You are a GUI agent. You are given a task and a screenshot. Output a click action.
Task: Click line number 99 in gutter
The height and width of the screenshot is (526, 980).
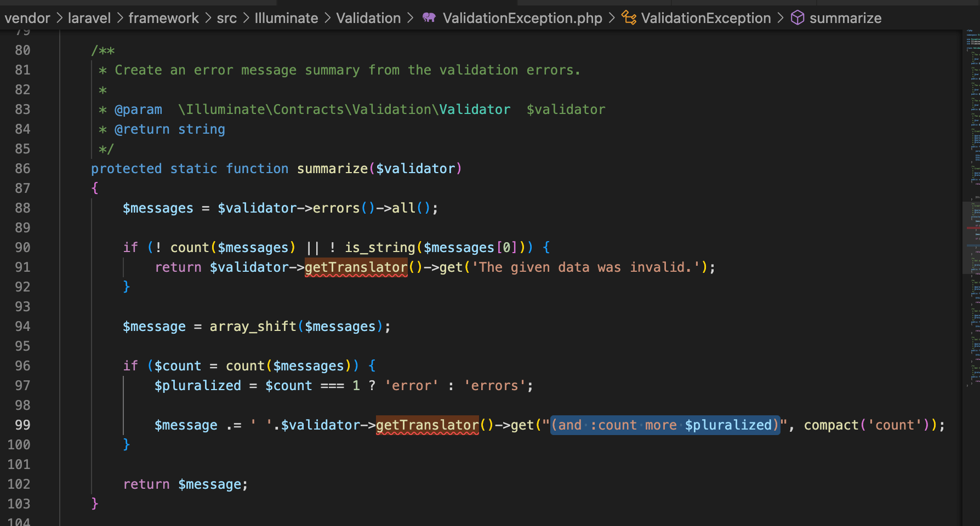pos(22,425)
